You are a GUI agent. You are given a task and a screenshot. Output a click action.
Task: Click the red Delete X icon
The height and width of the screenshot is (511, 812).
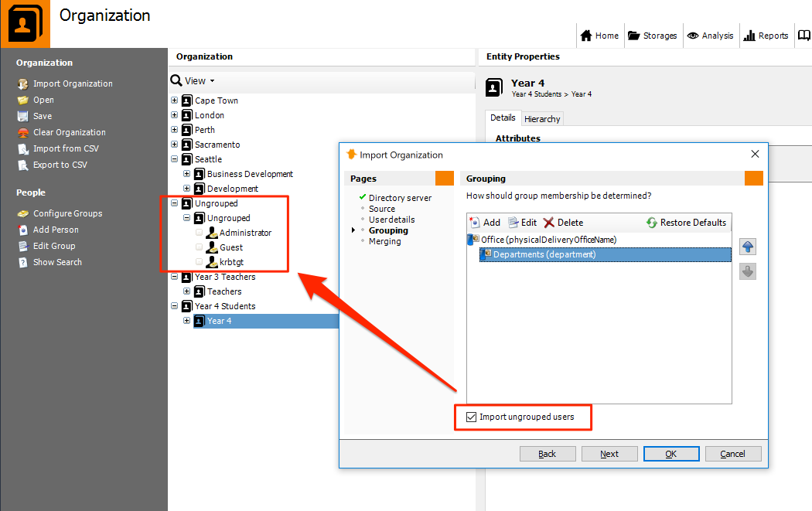click(x=548, y=223)
